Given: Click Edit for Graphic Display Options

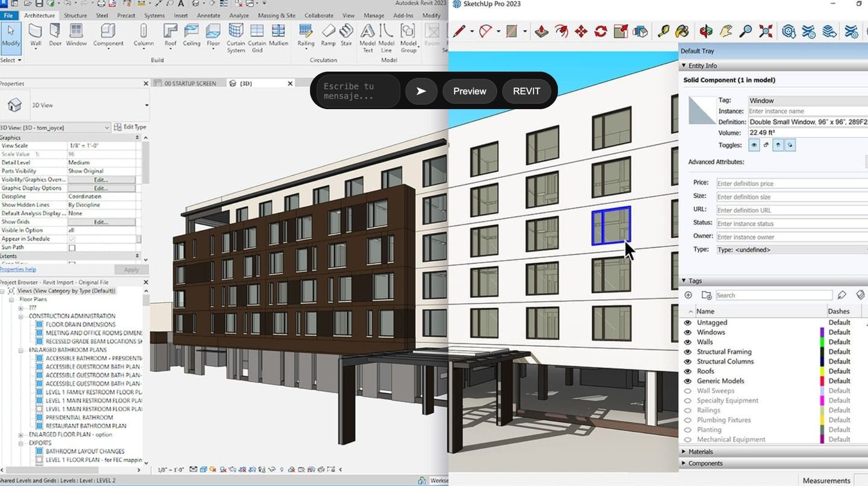Looking at the screenshot, I should coord(101,188).
